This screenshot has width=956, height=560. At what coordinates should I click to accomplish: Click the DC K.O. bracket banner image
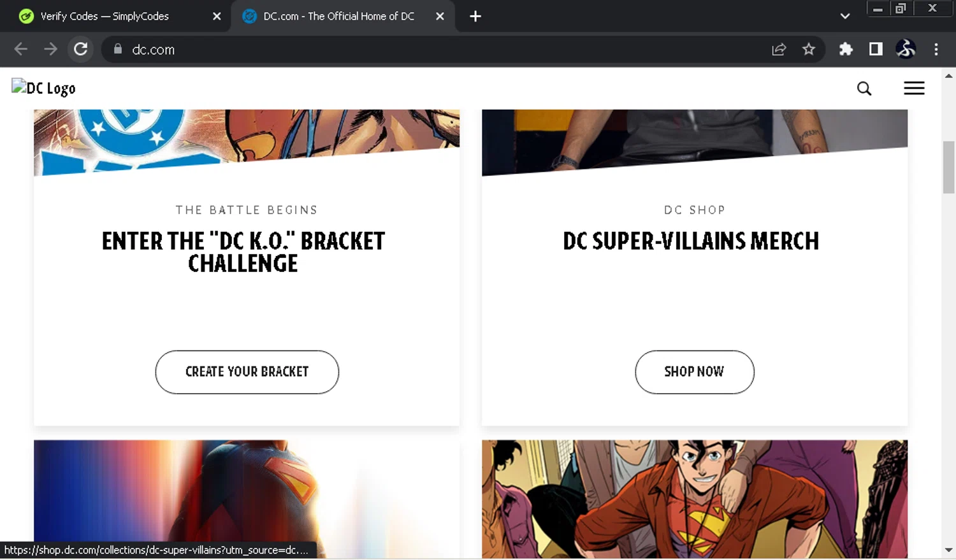pos(247,141)
